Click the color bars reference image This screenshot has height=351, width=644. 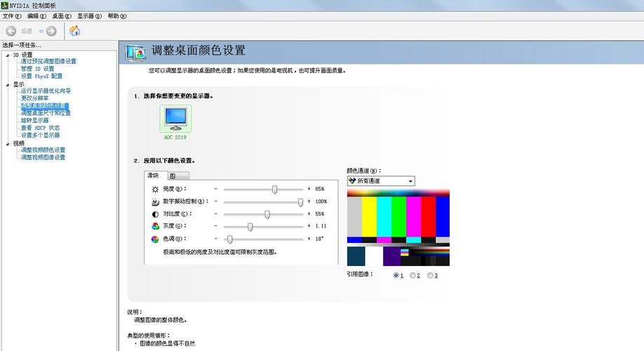pos(398,227)
